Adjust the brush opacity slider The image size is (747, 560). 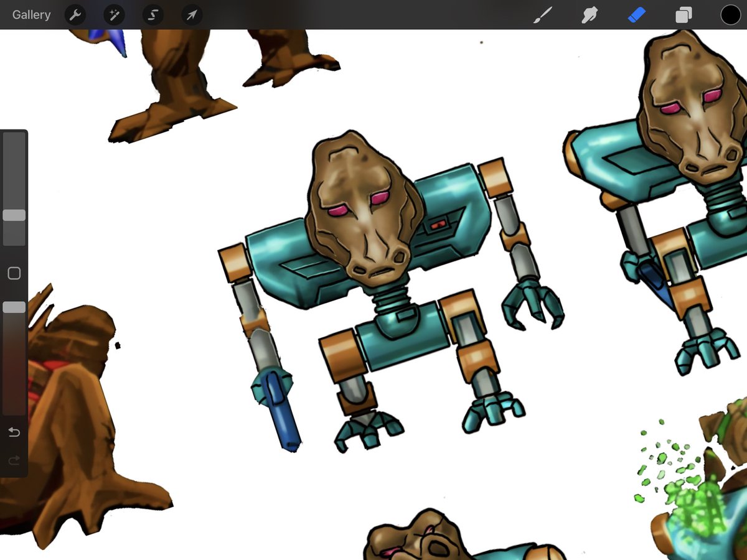click(13, 306)
